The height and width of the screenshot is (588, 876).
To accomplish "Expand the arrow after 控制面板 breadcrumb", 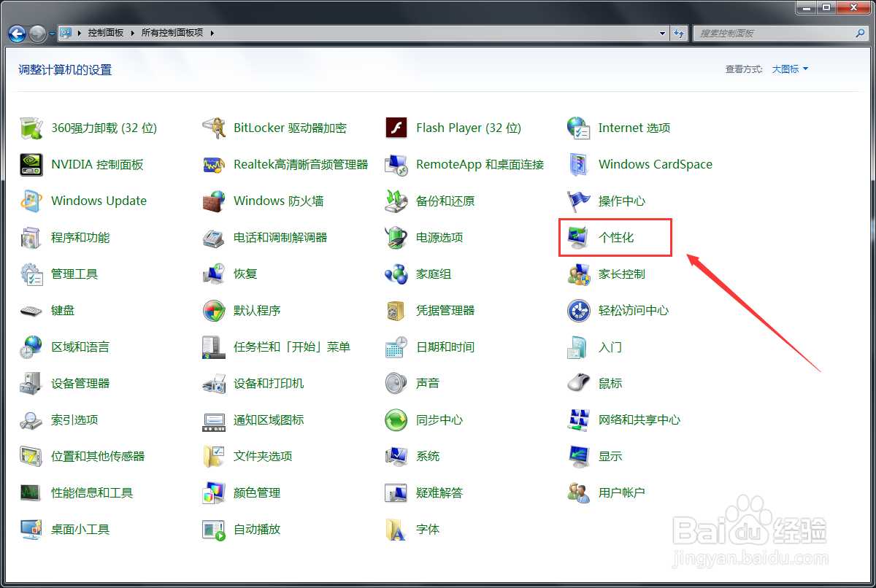I will click(x=132, y=33).
